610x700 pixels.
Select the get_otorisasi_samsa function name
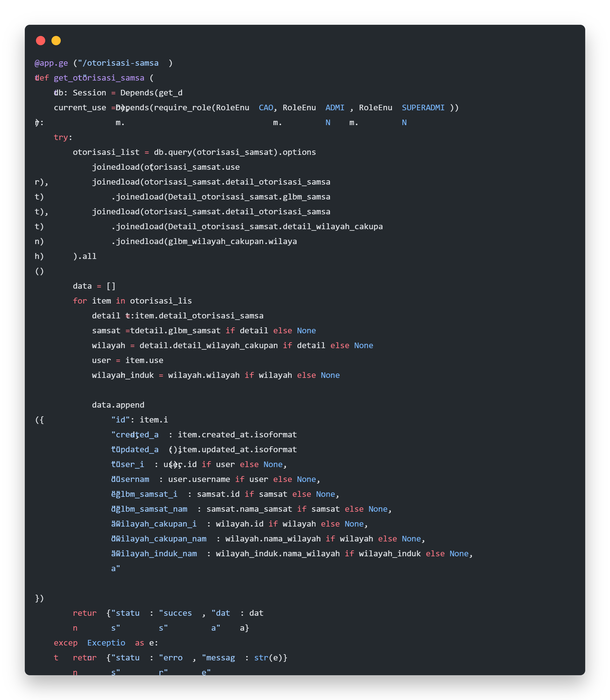click(99, 78)
